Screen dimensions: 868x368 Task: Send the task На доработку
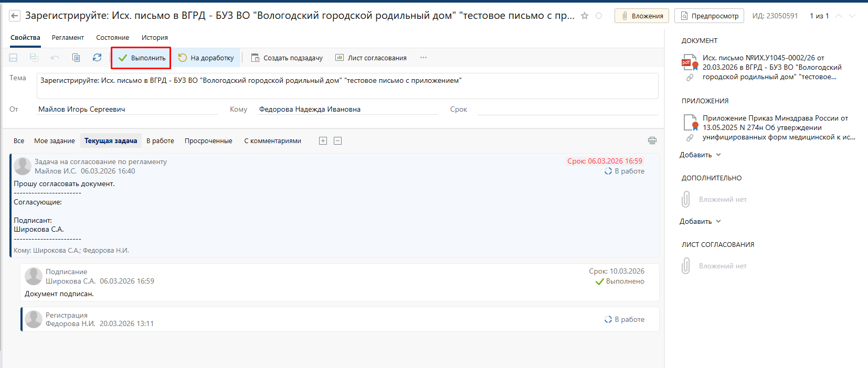206,58
